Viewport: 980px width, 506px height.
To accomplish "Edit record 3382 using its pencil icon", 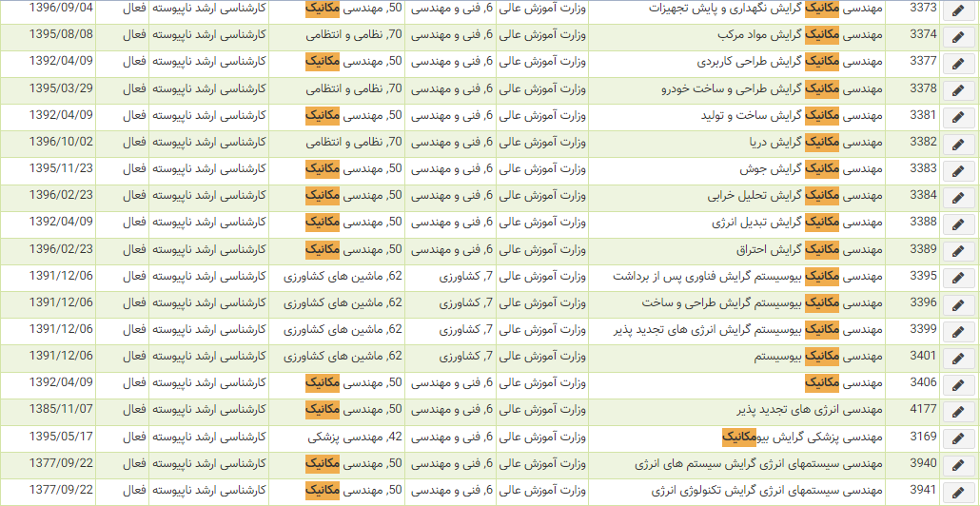I will [958, 144].
